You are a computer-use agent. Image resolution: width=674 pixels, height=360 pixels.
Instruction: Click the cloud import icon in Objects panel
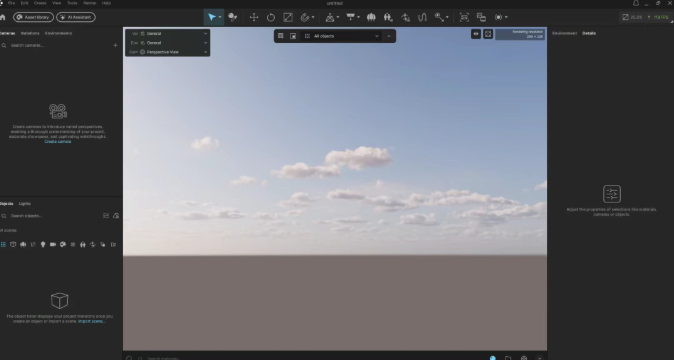(116, 216)
